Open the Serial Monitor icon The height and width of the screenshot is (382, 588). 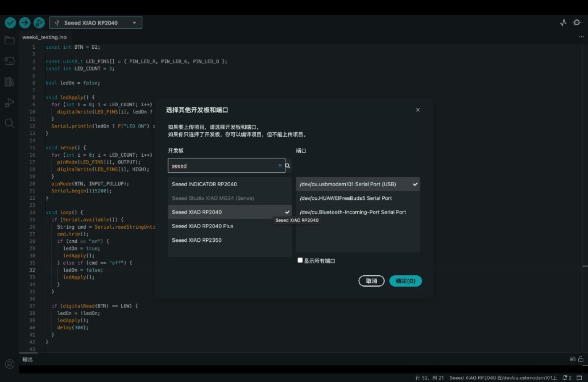point(577,22)
